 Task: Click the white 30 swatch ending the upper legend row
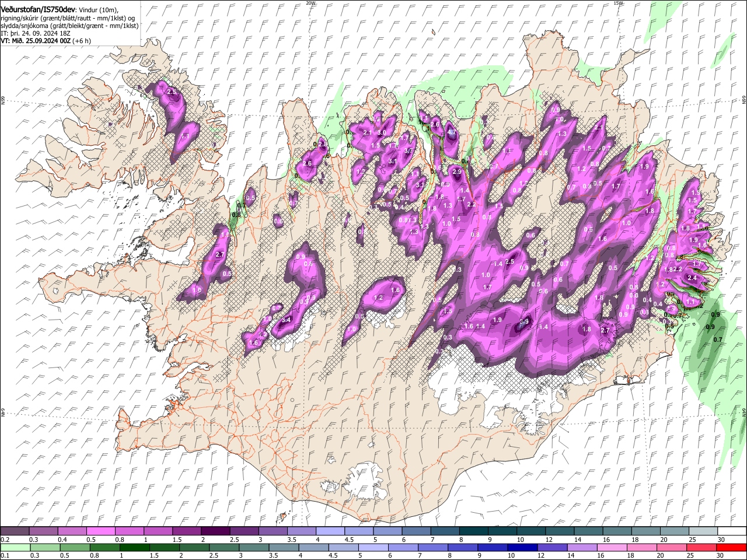coord(731,531)
